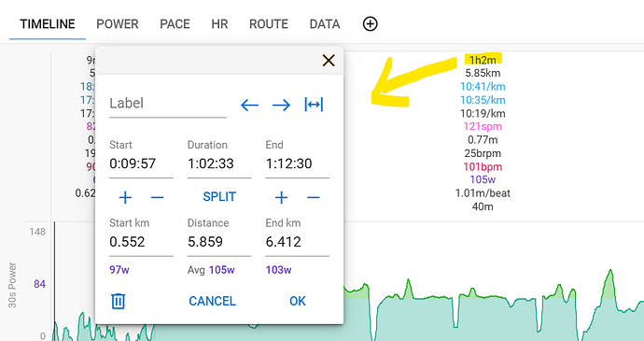Select the highlighted 1h2m lap summary
This screenshot has width=644, height=341.
pyautogui.click(x=483, y=60)
